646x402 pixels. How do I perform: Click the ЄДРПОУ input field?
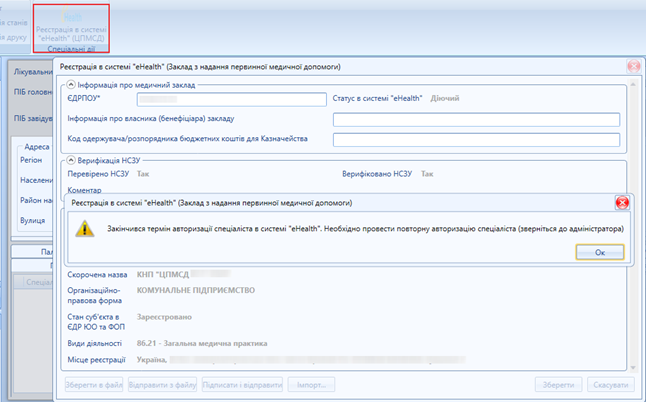(x=232, y=99)
